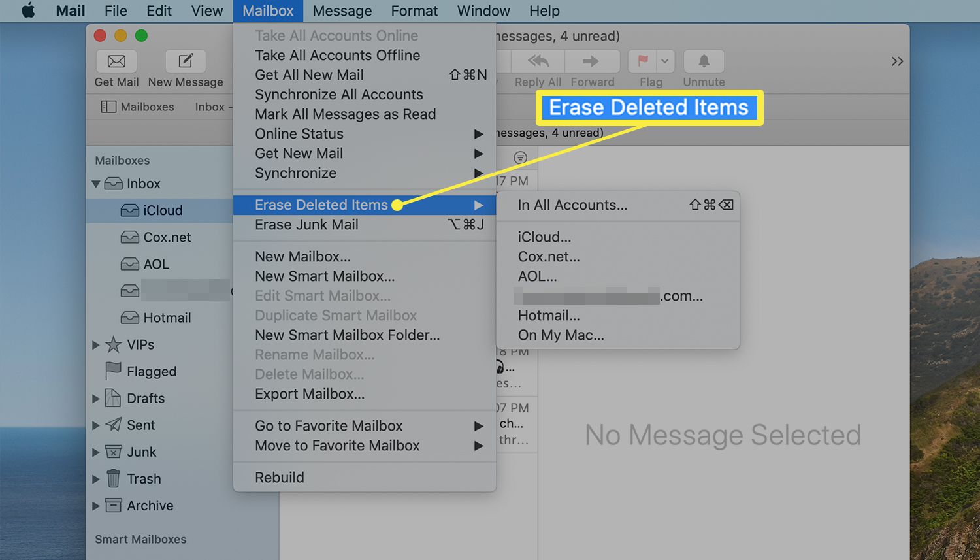Toggle the Mailboxes sidebar button
Viewport: 980px width, 560px height.
pos(138,107)
